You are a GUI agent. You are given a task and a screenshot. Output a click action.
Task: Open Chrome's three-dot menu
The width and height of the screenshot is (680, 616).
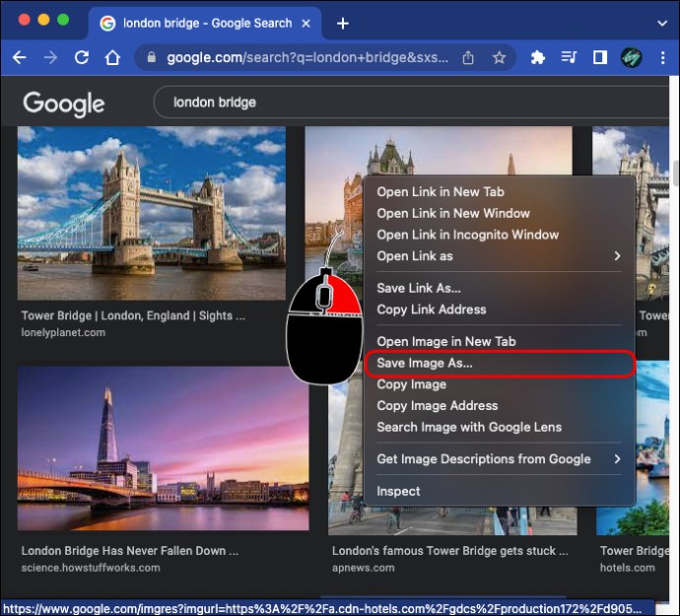coord(662,58)
